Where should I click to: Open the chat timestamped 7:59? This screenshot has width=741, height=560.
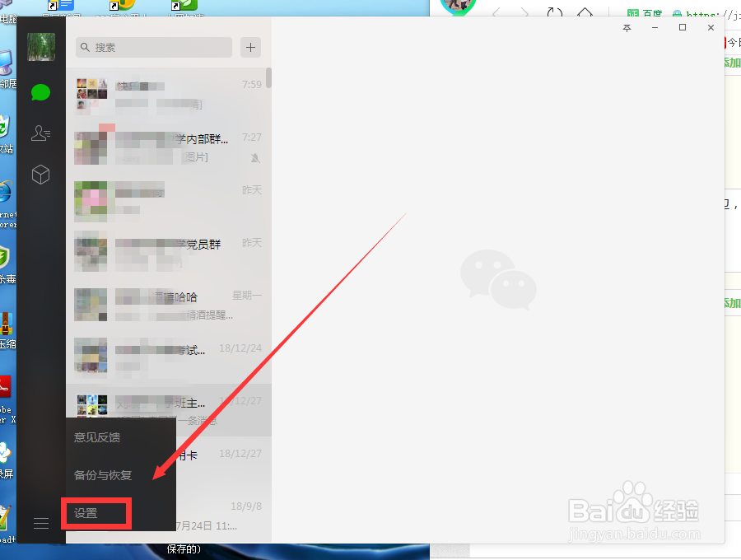click(169, 95)
